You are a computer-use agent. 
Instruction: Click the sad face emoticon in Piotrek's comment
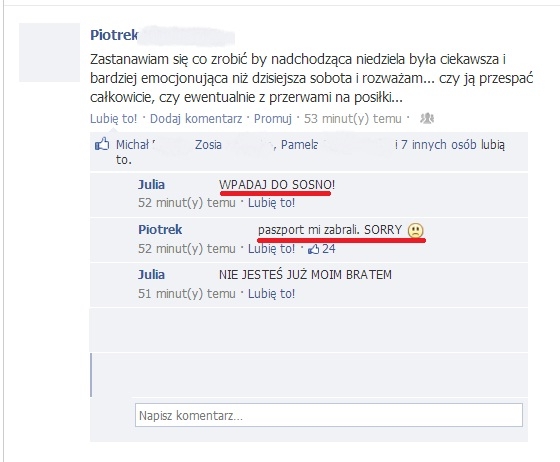click(415, 230)
